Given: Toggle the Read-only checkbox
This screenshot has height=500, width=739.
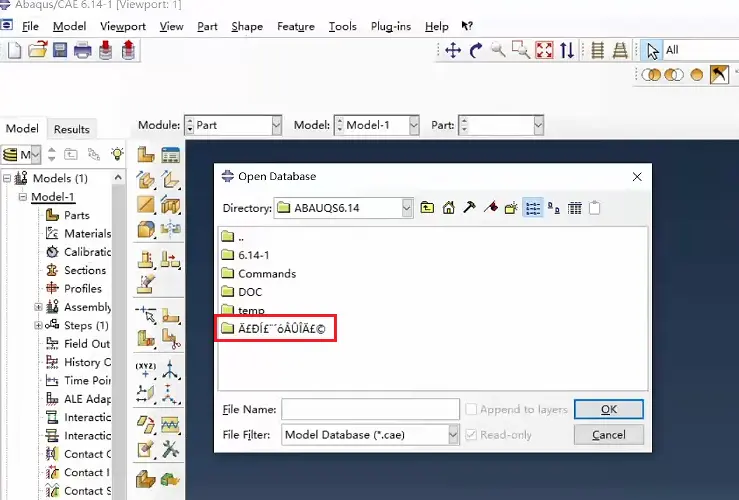Looking at the screenshot, I should click(x=471, y=434).
